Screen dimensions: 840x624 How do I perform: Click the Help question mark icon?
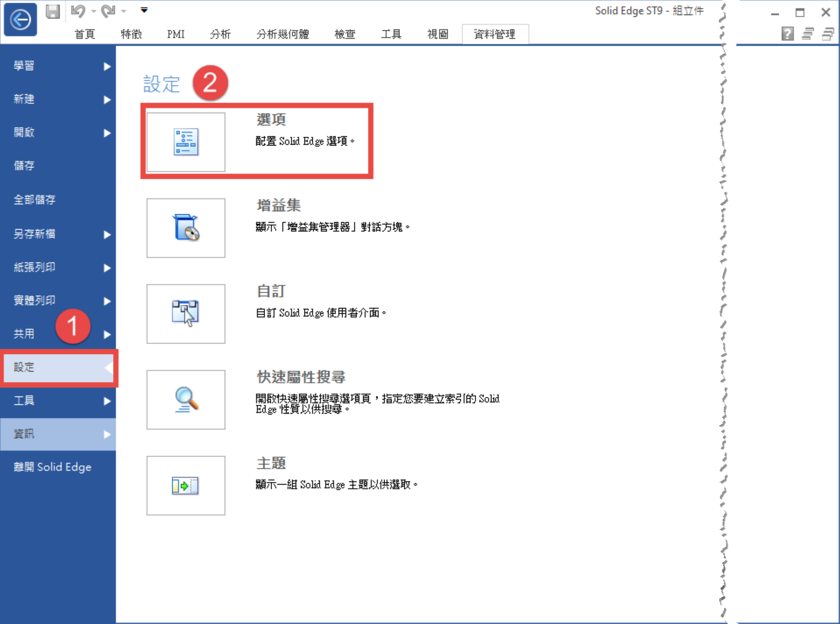click(787, 34)
